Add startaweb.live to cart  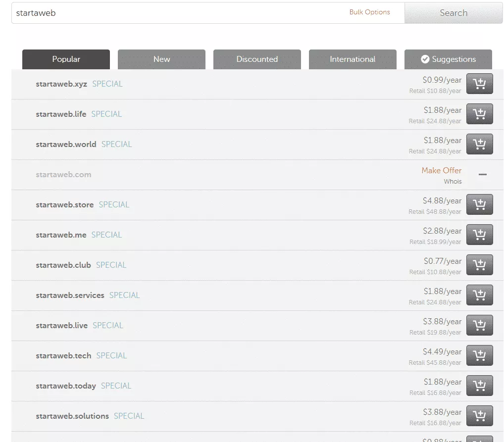click(x=479, y=325)
